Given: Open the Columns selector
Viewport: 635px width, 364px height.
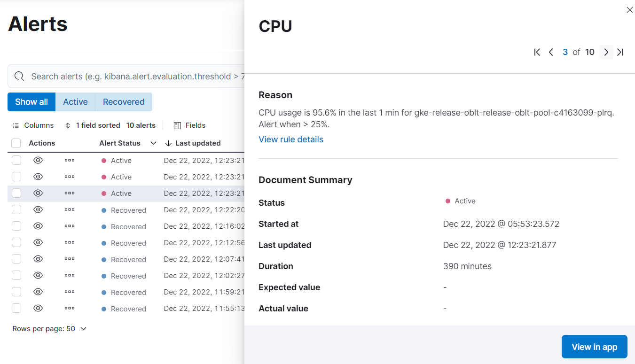Looking at the screenshot, I should pos(33,125).
